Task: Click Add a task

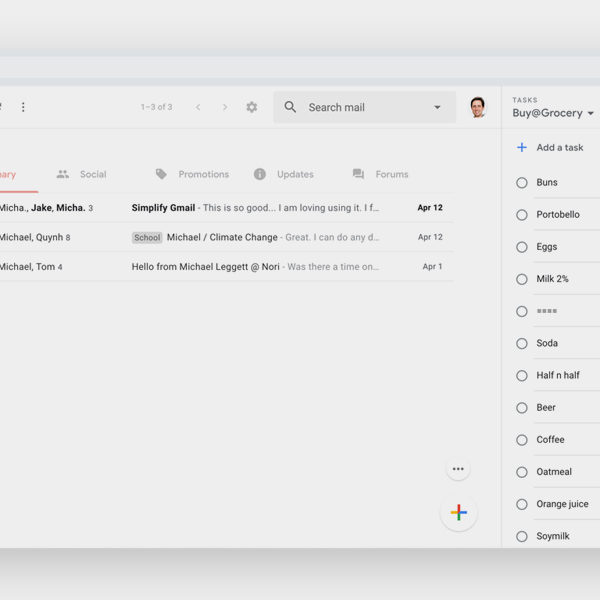Action: coord(549,148)
